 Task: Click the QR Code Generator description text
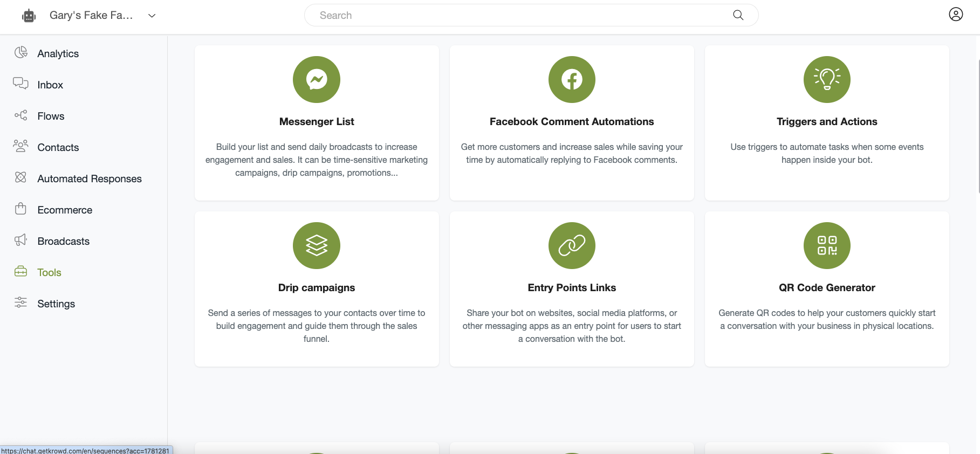(827, 319)
